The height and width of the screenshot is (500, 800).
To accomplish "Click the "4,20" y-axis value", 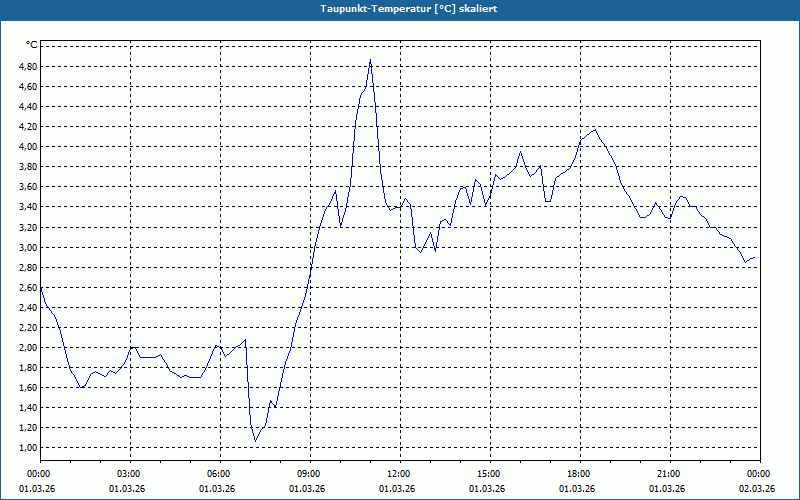I will 28,127.
